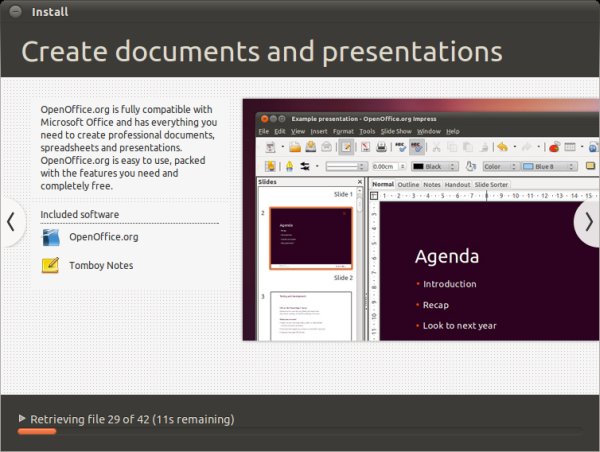The width and height of the screenshot is (600, 452).
Task: Switch to the Slide Sorter tab
Action: click(491, 185)
